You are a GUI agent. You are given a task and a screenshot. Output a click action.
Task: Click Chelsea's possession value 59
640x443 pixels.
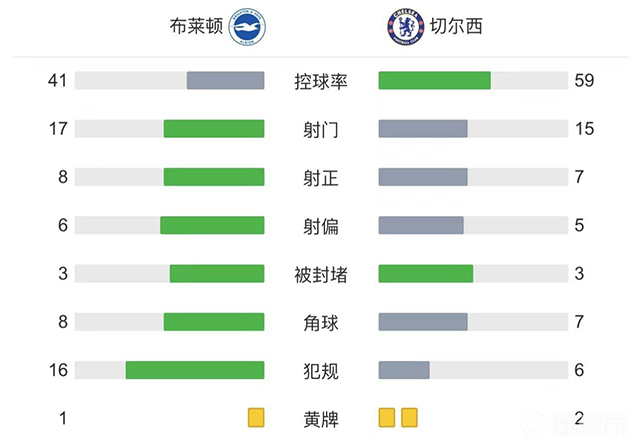coord(584,81)
